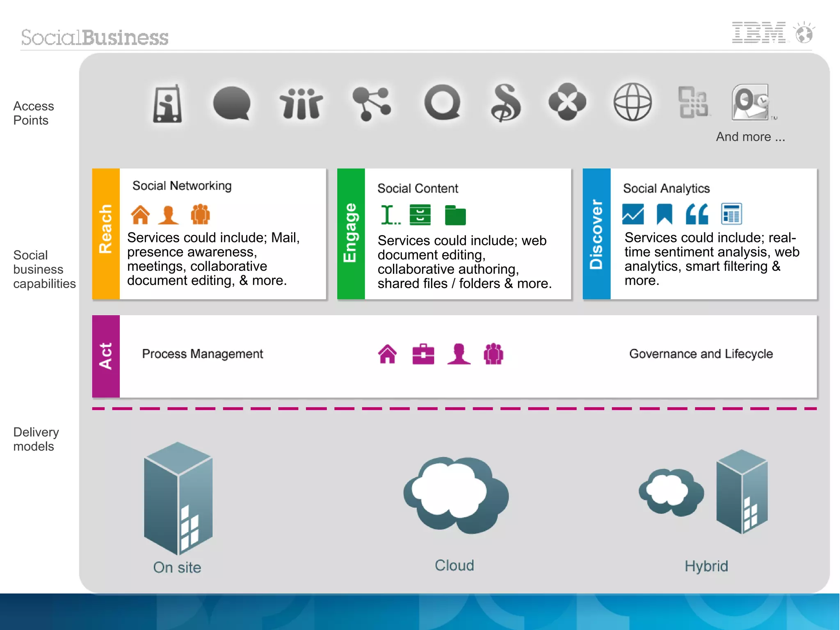Click the blue line chart icon
Image resolution: width=840 pixels, height=630 pixels.
point(633,214)
